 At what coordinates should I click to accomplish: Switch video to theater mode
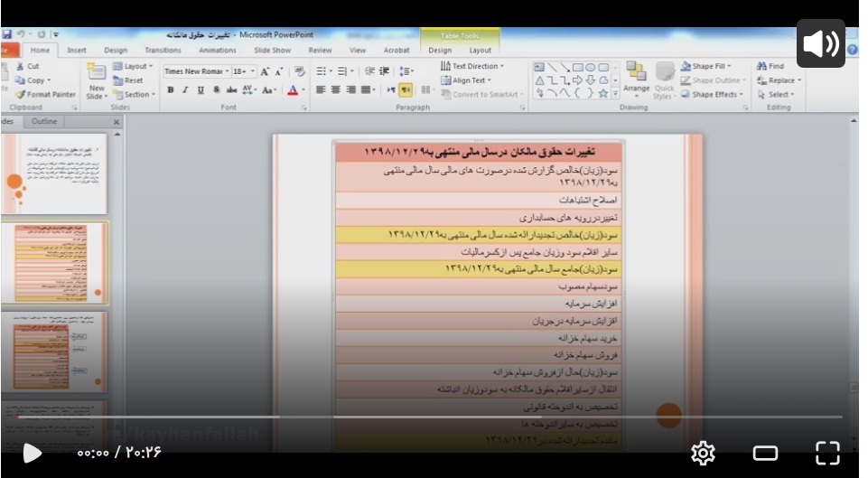coord(766,453)
